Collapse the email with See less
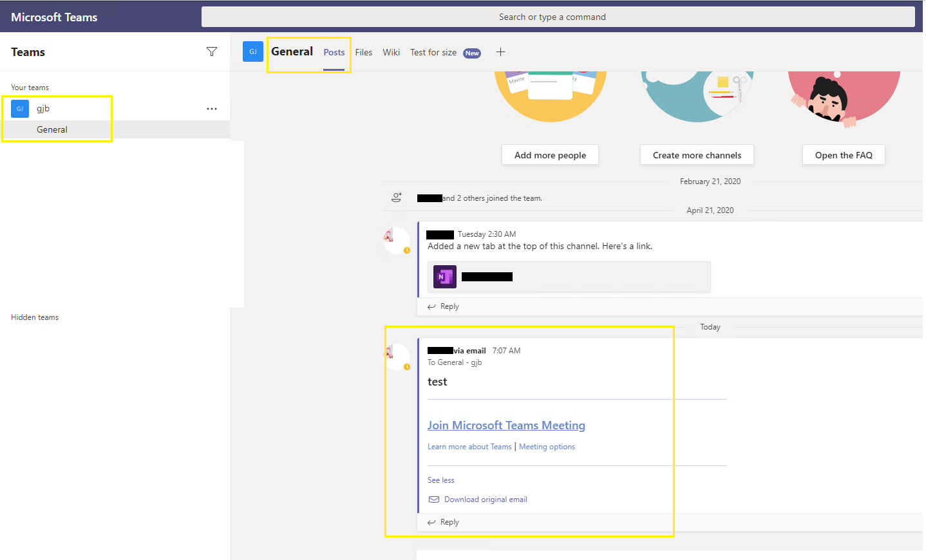This screenshot has width=926, height=560. pos(441,480)
